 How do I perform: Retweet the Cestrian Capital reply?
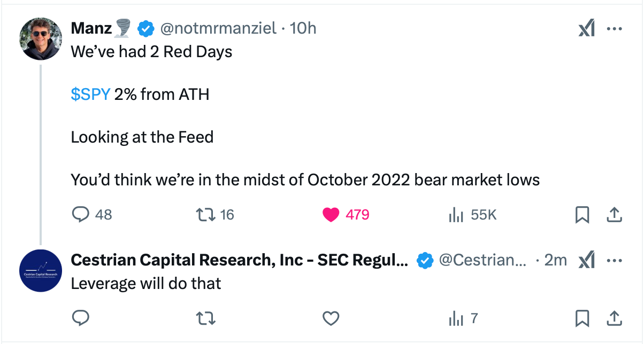pyautogui.click(x=204, y=318)
